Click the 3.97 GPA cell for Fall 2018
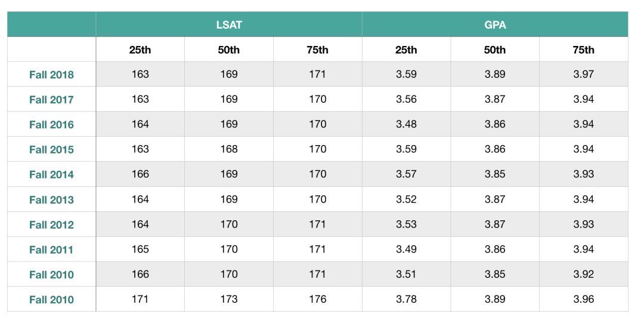This screenshot has height=323, width=644. click(584, 75)
